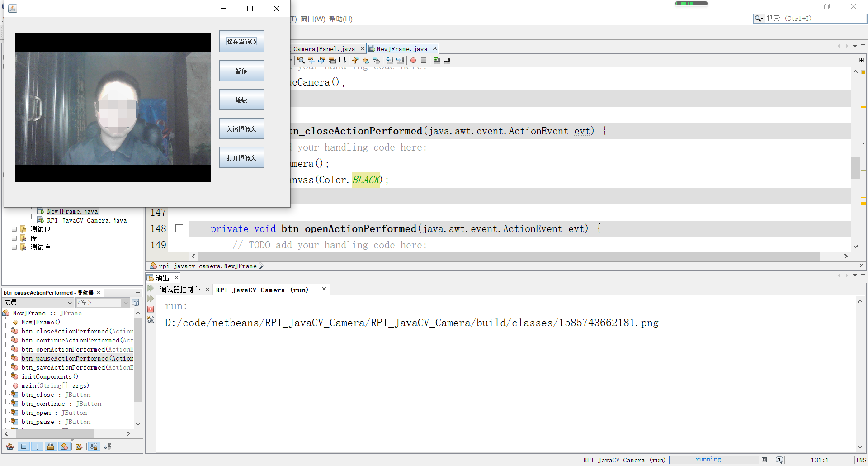Click editor horizontal scrollbar track
Screen dimensions: 868x466
pyautogui.click(x=509, y=256)
